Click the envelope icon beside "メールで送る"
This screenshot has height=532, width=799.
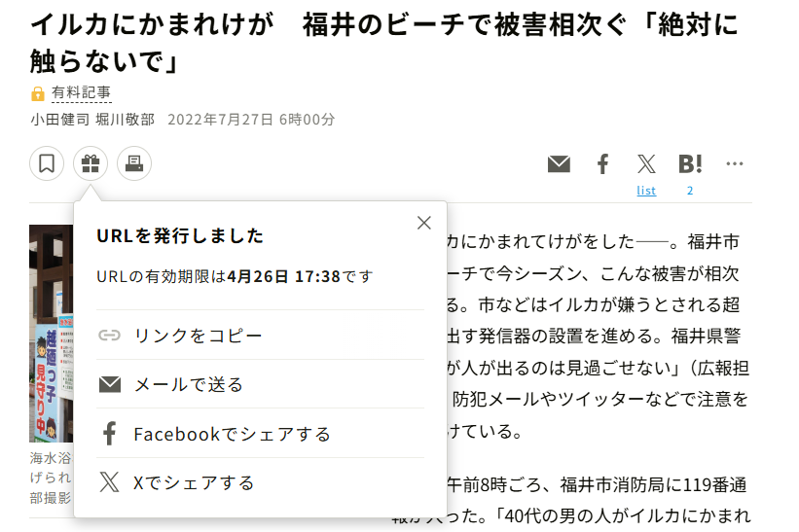pyautogui.click(x=110, y=384)
